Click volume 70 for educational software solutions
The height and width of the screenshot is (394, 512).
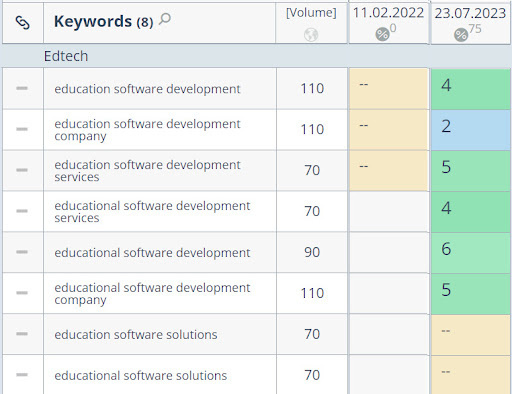pyautogui.click(x=312, y=375)
